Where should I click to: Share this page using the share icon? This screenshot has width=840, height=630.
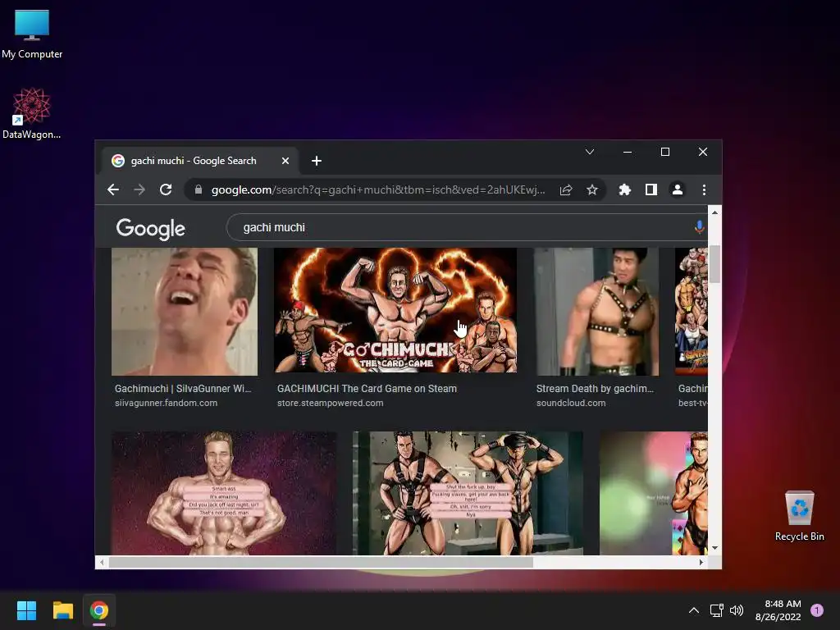coord(566,189)
